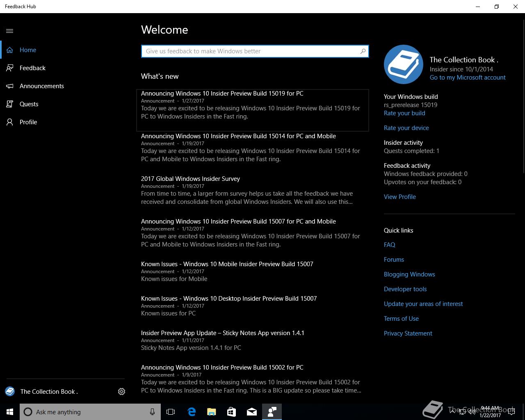525x420 pixels.
Task: Click the taskbar clock showing 9:44 AM
Action: click(490, 412)
